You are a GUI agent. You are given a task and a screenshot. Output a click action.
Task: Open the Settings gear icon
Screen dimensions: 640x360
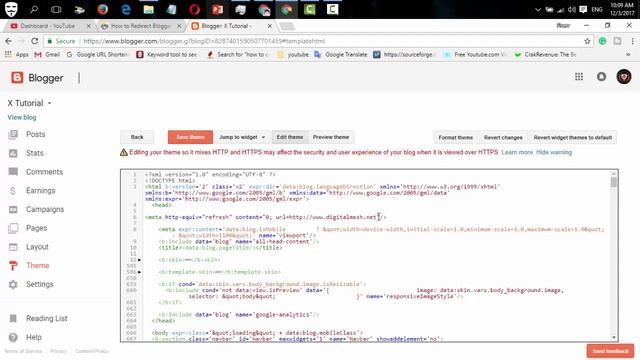point(13,284)
